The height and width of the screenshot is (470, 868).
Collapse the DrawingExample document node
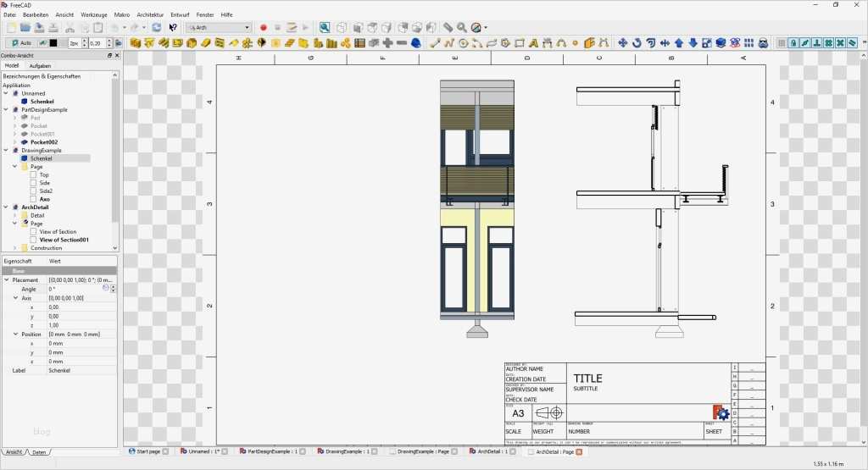6,151
